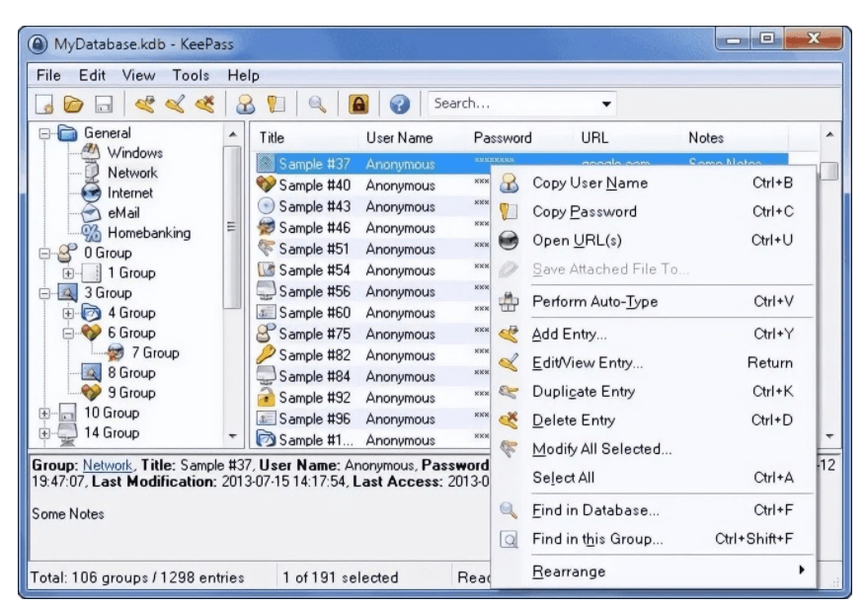Image resolution: width=868 pixels, height=607 pixels.
Task: Select the Homebanking group in the tree
Action: tap(149, 232)
